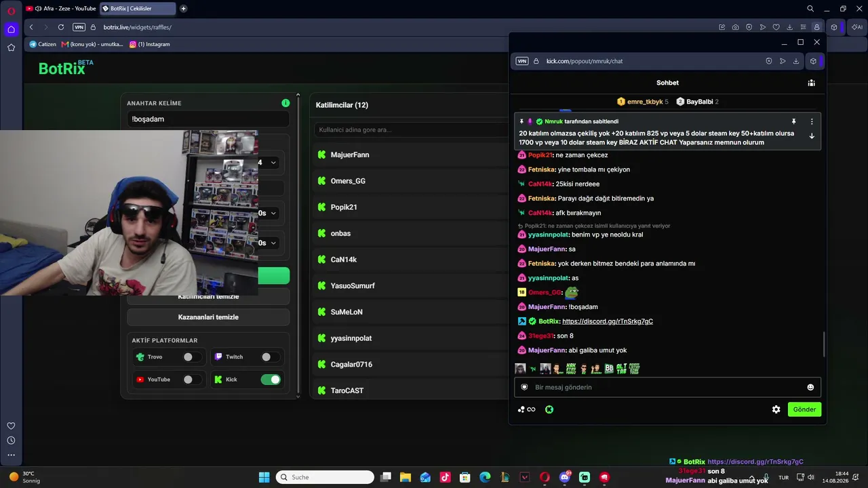
Task: Click top gifter emre_tkbyk in chat header
Action: (x=642, y=102)
